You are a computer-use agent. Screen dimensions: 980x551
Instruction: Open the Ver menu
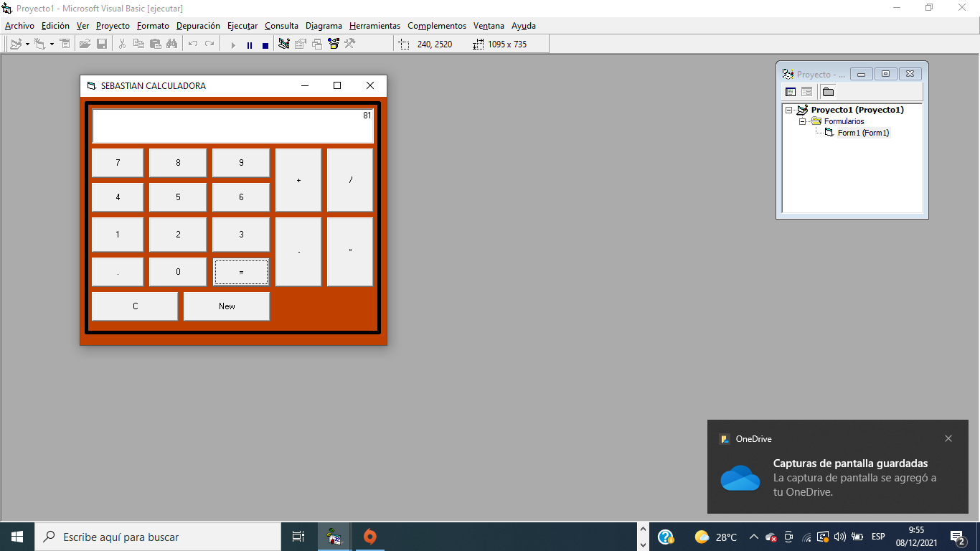pyautogui.click(x=83, y=26)
